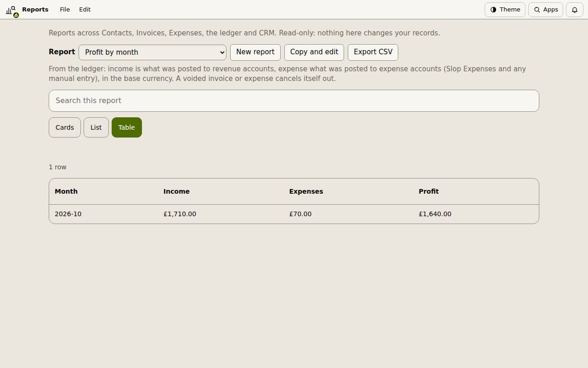Export the report as CSV

pyautogui.click(x=373, y=52)
